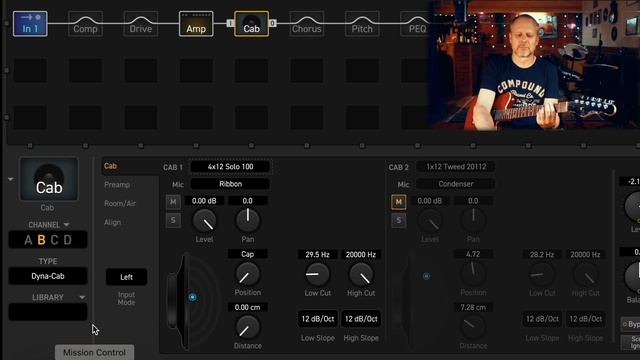Change CAB 2 Low Slope 12 dB/Oct

tap(542, 319)
